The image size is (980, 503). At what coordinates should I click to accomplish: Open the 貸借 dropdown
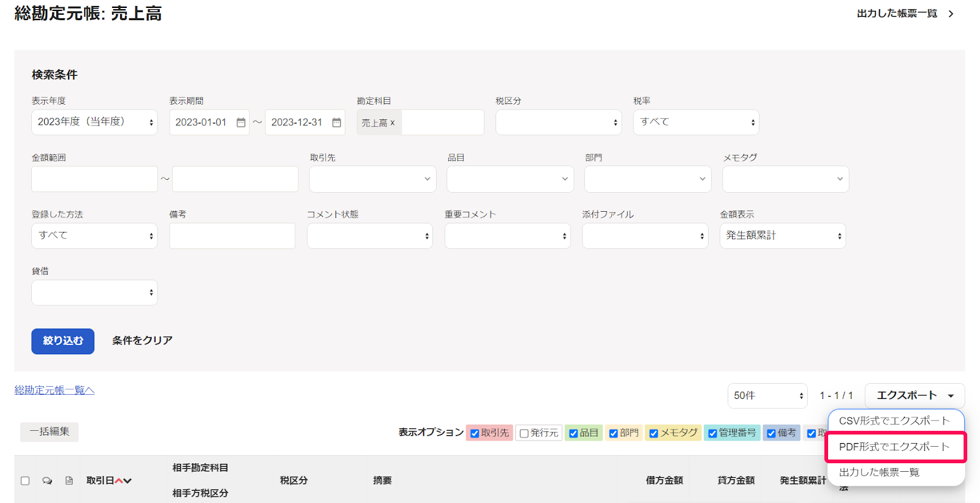94,292
